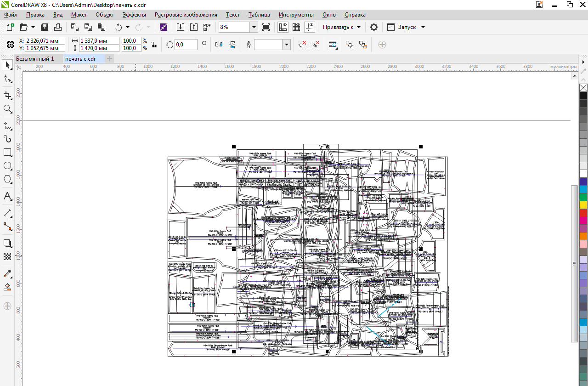Publish to PDF using the toolbar icon

coord(207,27)
